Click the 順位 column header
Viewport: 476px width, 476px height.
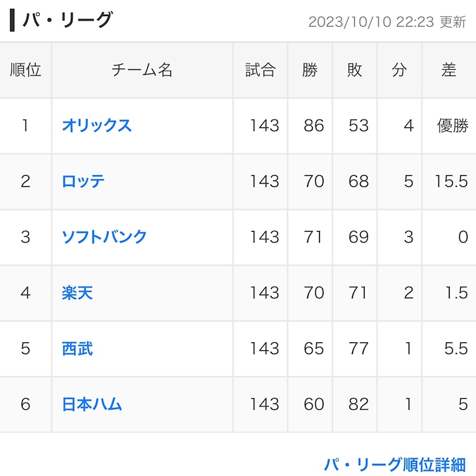coord(25,70)
